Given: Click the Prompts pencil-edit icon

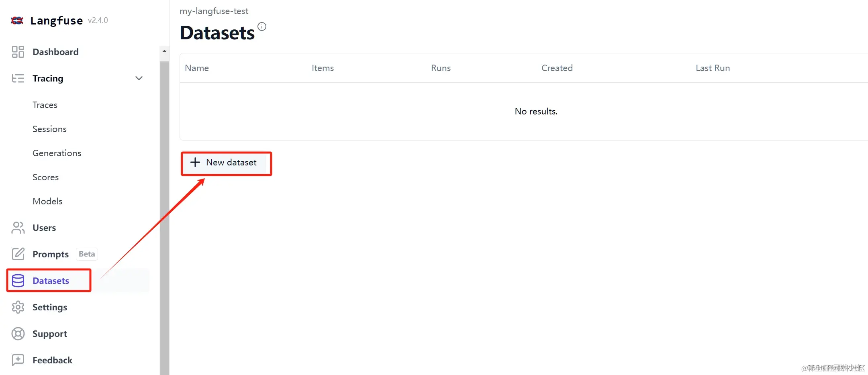Looking at the screenshot, I should [x=18, y=254].
